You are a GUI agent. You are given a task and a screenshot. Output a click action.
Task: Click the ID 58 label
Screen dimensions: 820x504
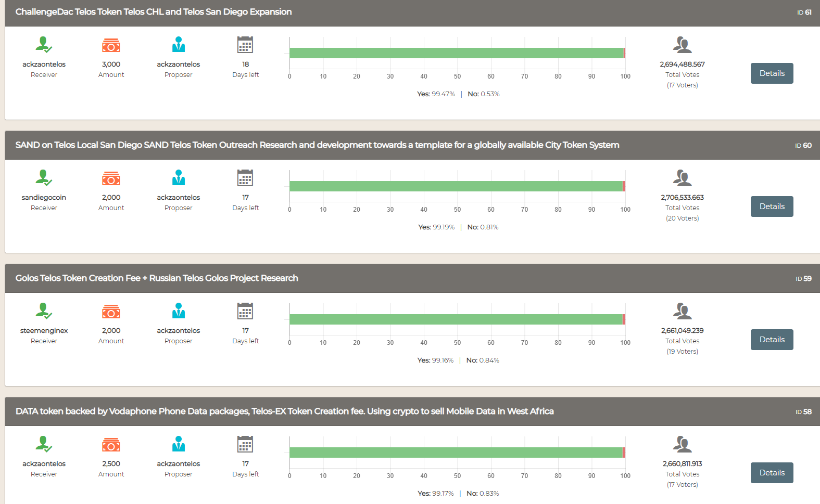click(803, 412)
